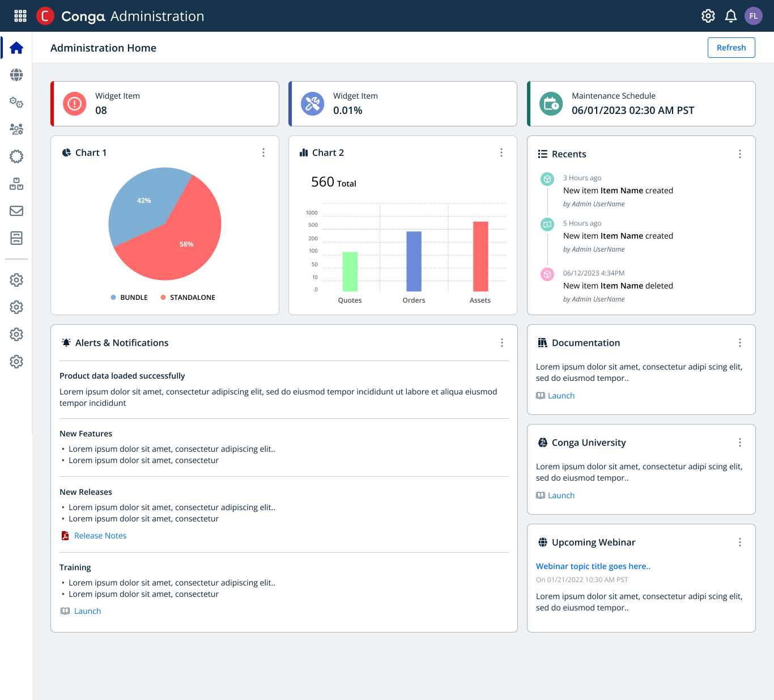774x700 pixels.
Task: Open the notifications bell
Action: (731, 16)
